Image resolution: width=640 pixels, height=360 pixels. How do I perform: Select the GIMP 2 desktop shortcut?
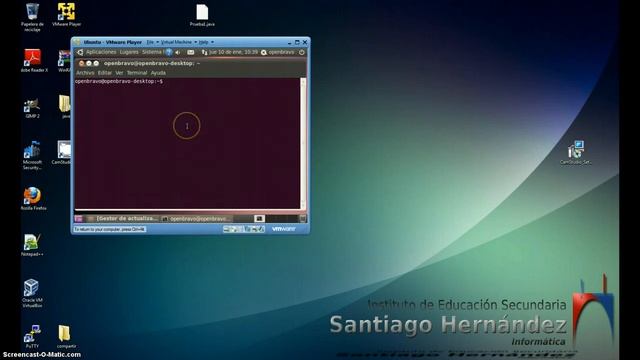pos(32,108)
